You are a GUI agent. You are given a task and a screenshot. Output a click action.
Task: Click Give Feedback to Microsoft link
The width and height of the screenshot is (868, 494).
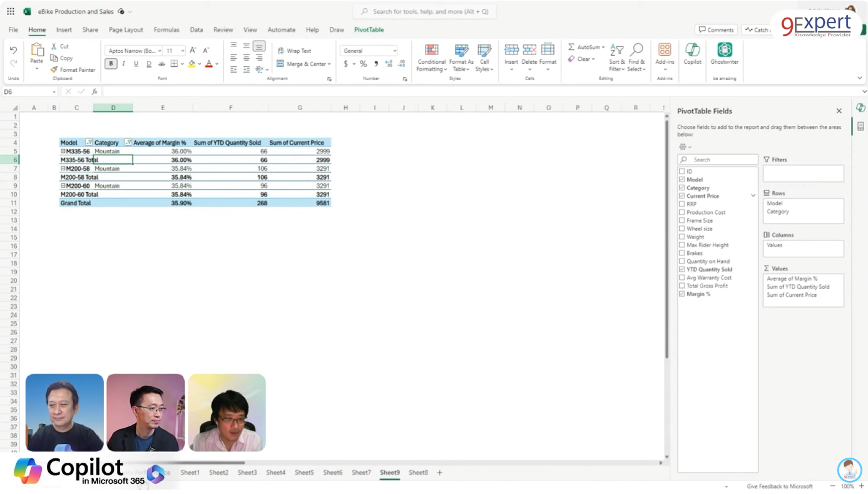click(x=779, y=486)
